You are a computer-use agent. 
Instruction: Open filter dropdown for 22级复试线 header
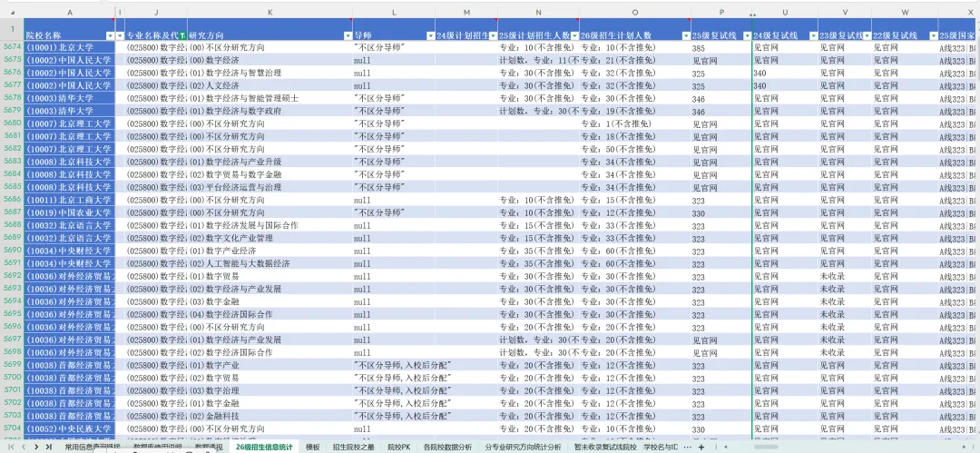coord(933,36)
